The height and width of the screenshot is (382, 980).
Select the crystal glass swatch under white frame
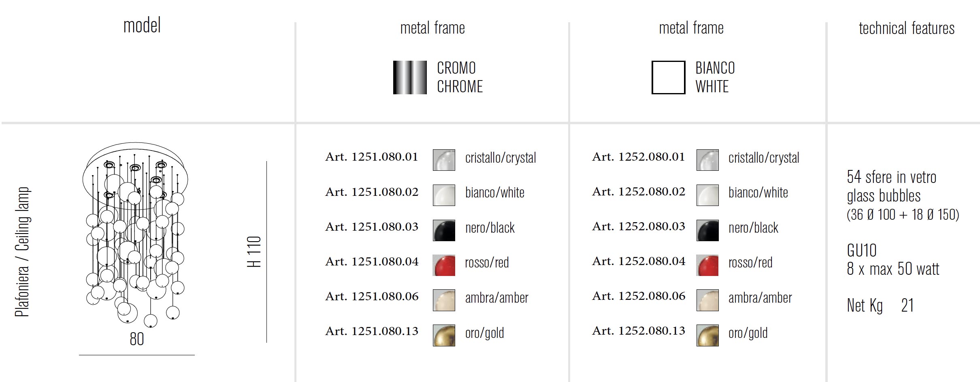click(707, 160)
